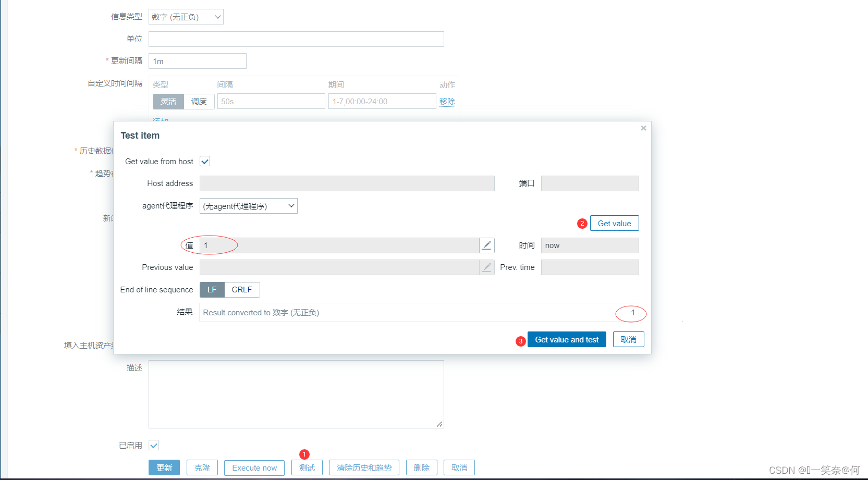Image resolution: width=868 pixels, height=480 pixels.
Task: Click the 值 input field
Action: pyautogui.click(x=339, y=245)
